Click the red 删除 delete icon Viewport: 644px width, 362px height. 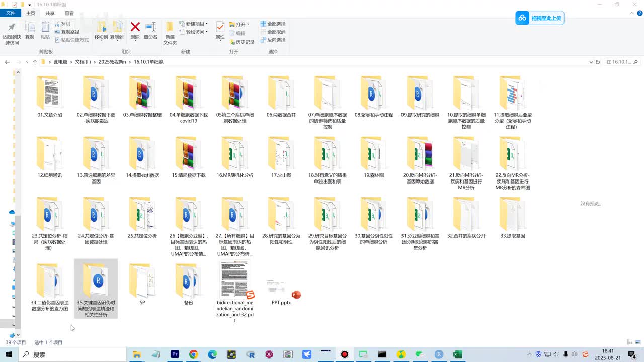135,27
